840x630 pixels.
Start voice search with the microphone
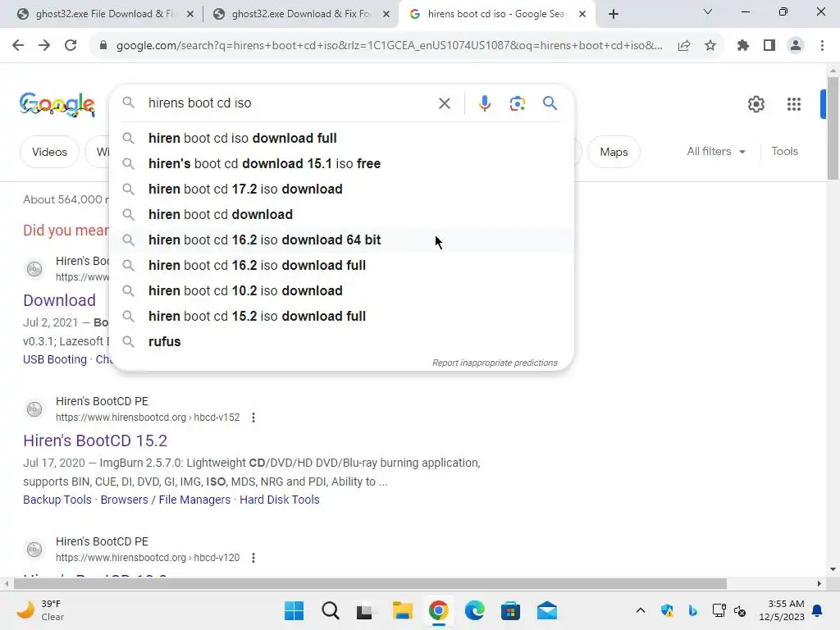pyautogui.click(x=484, y=103)
